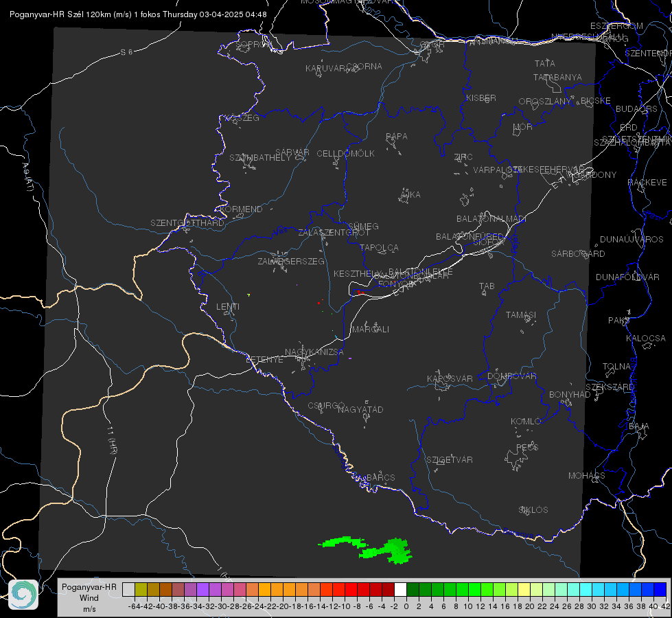Select the BARCS town label
The width and height of the screenshot is (672, 618).
click(380, 477)
